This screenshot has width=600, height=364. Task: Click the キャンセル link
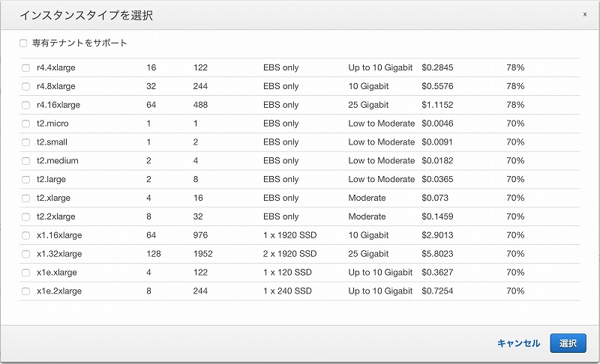click(518, 343)
